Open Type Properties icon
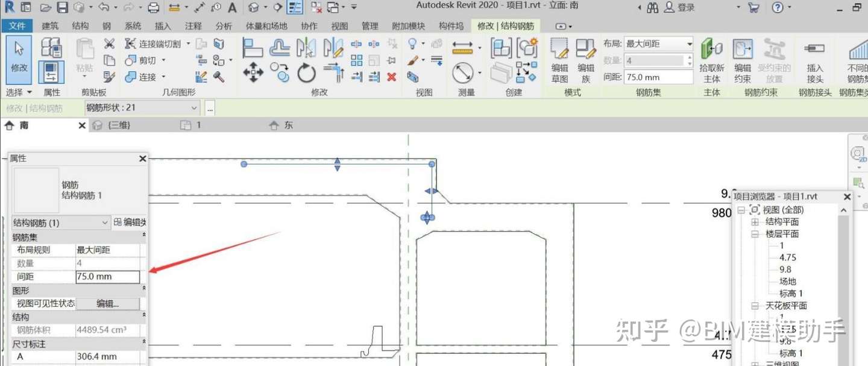This screenshot has height=366, width=868. click(51, 48)
